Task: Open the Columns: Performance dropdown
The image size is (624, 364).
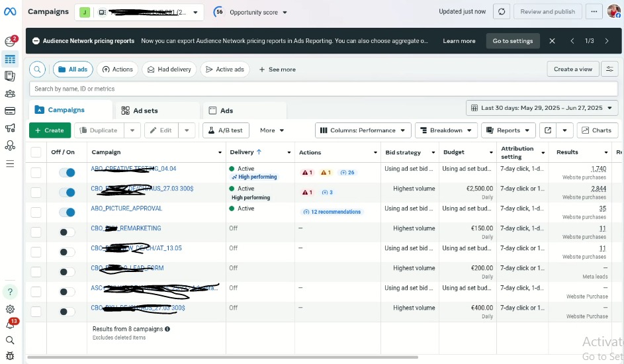Action: (x=363, y=130)
